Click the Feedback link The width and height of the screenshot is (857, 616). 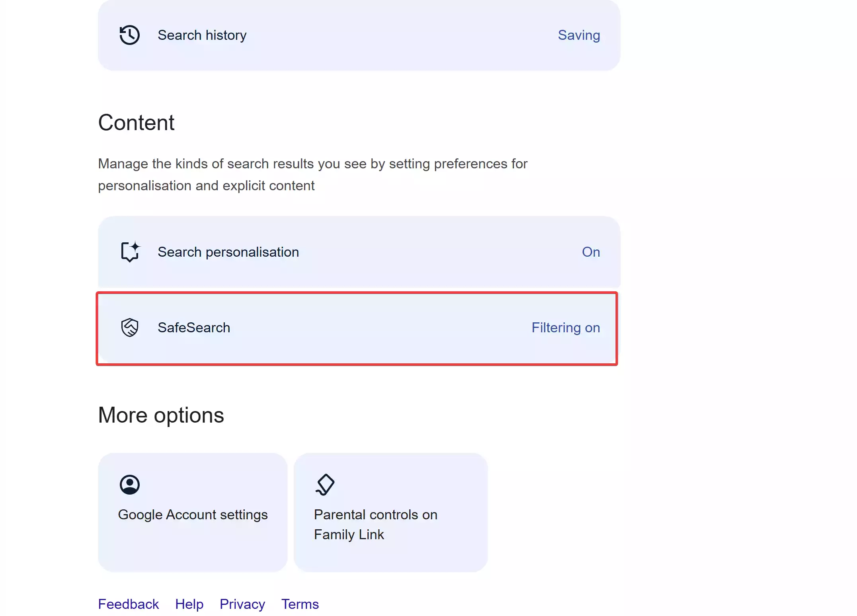[x=128, y=604]
